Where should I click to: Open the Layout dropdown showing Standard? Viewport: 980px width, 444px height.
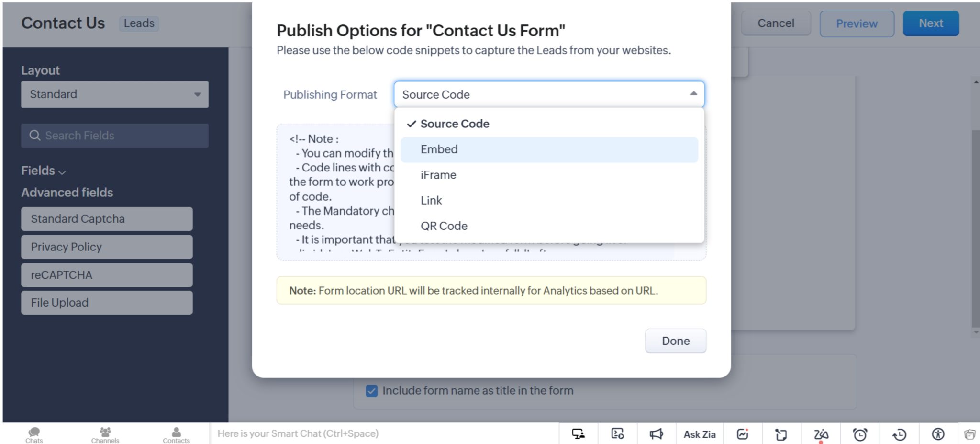point(115,94)
